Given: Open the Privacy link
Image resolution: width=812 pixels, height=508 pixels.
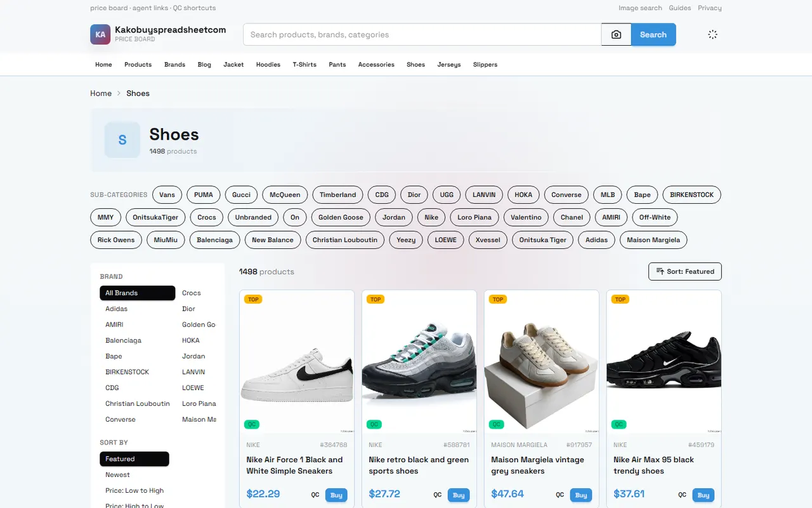Looking at the screenshot, I should point(710,8).
